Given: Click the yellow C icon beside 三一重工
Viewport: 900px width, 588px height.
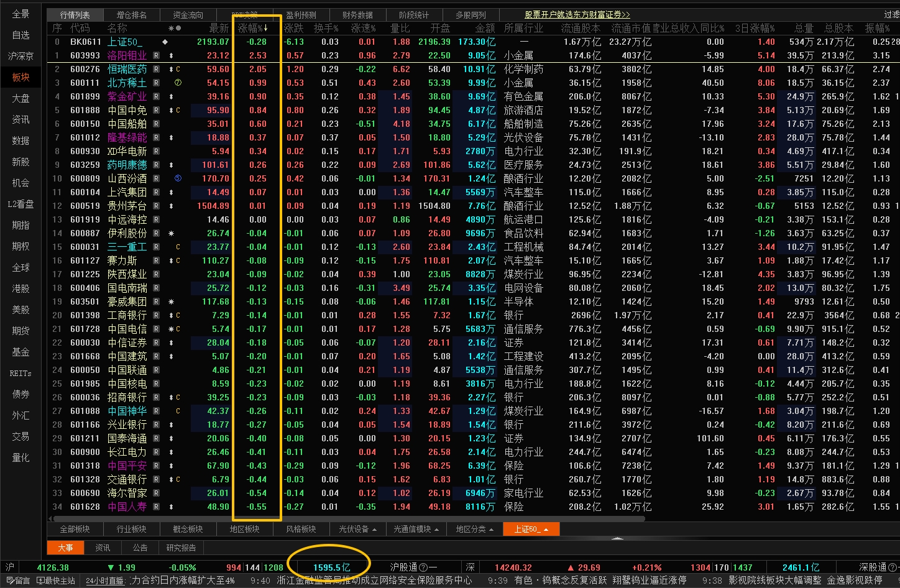Looking at the screenshot, I should click(x=178, y=247).
